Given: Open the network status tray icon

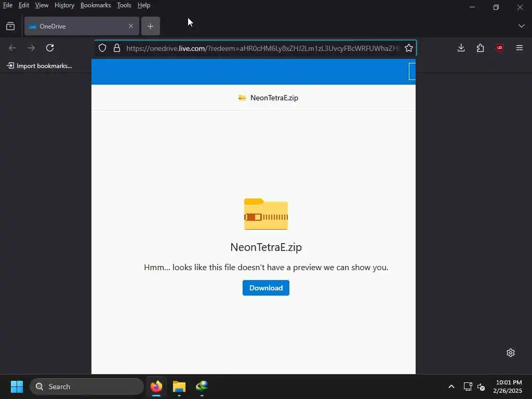Looking at the screenshot, I should click(x=468, y=387).
